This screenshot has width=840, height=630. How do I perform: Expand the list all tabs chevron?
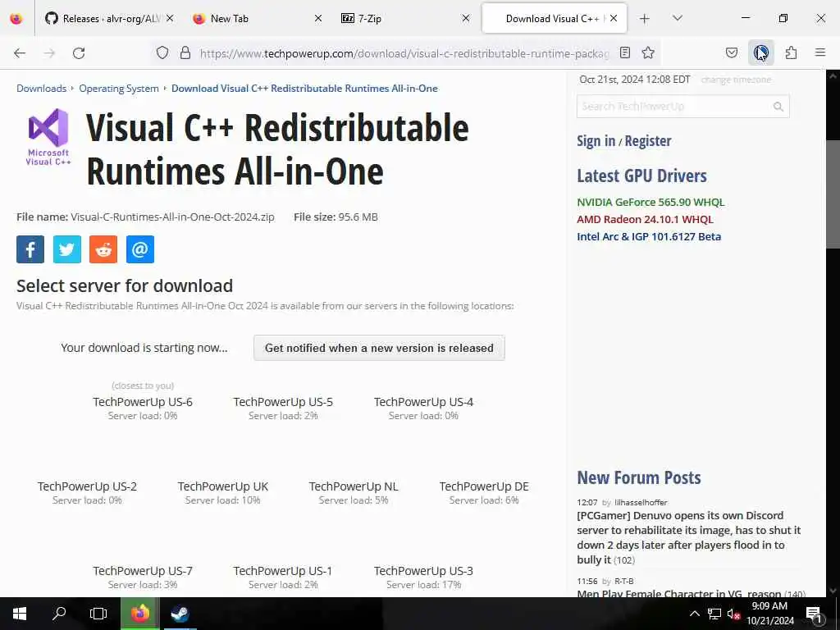pos(678,19)
